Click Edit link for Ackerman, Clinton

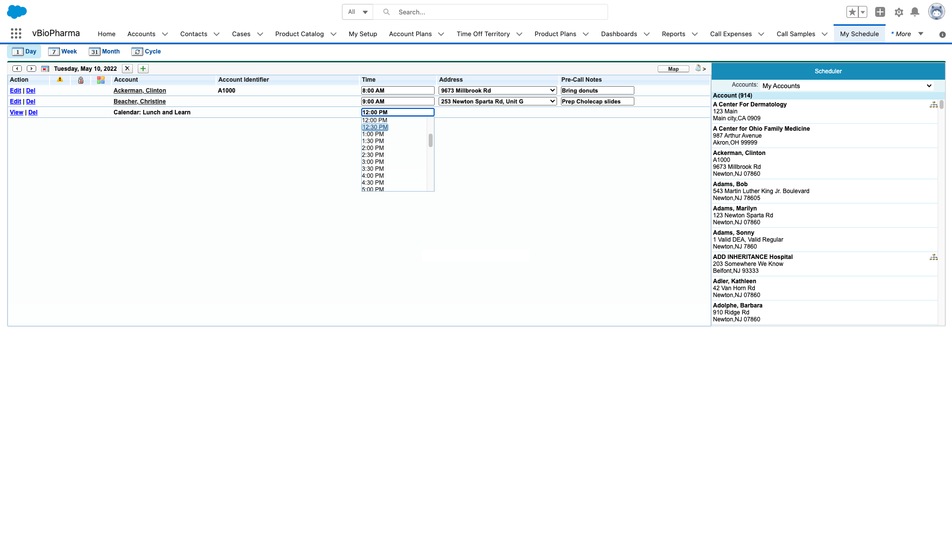tap(15, 91)
